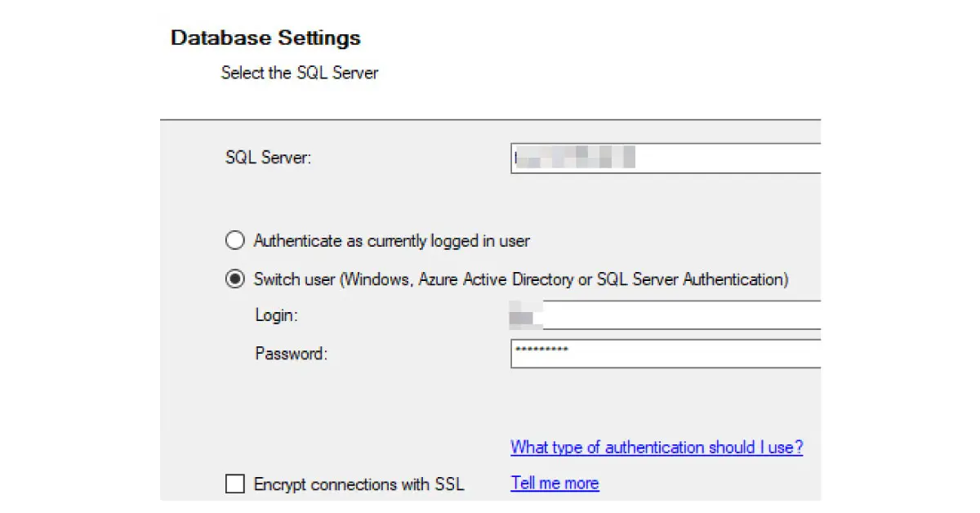The height and width of the screenshot is (513, 980).
Task: Focus the Login text field
Action: click(678, 314)
